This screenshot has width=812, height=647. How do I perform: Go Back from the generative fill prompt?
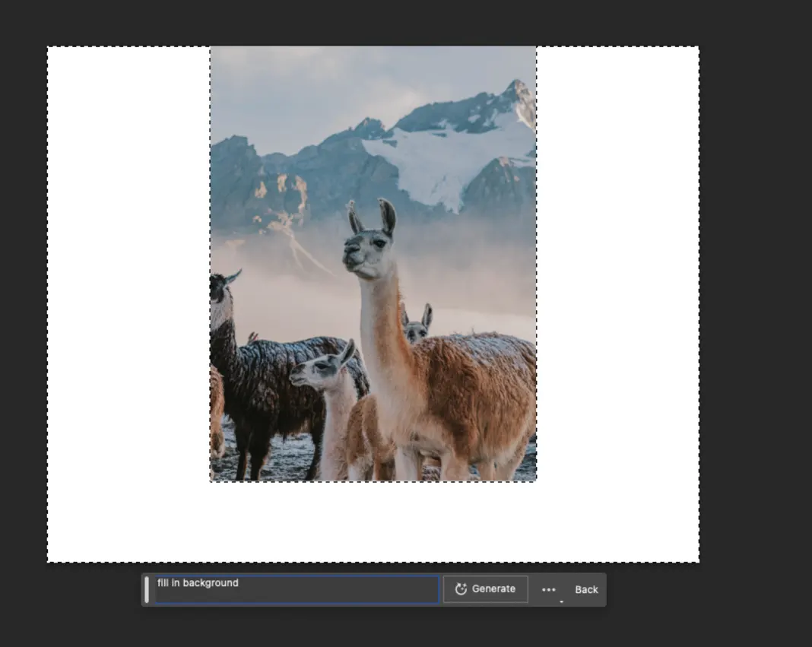point(586,589)
